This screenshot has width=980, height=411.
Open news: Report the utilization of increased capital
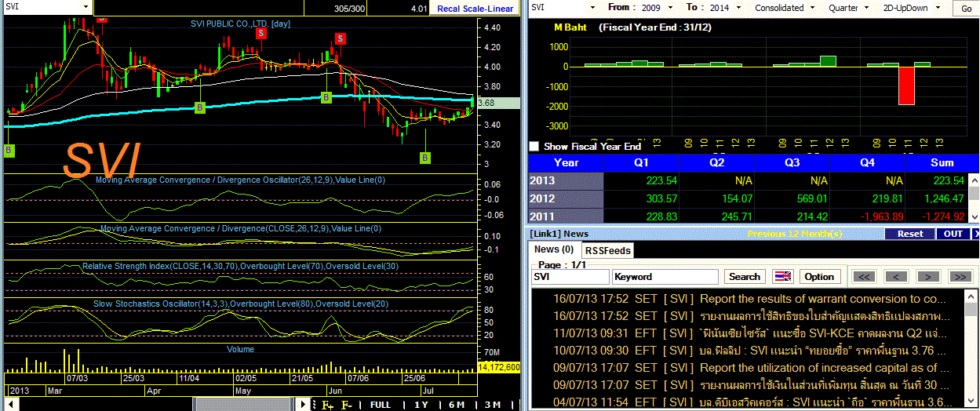751,367
